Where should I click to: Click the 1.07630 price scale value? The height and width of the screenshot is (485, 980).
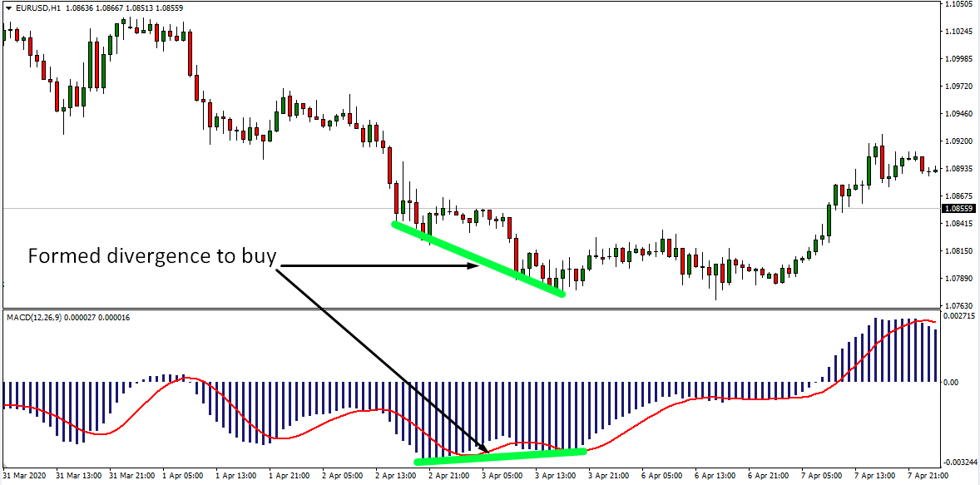[961, 305]
